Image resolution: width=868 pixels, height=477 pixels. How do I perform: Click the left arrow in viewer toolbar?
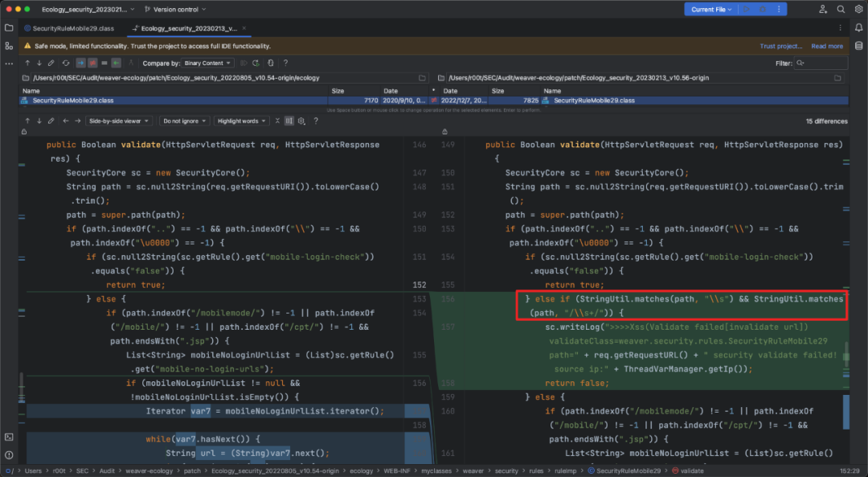(x=65, y=121)
